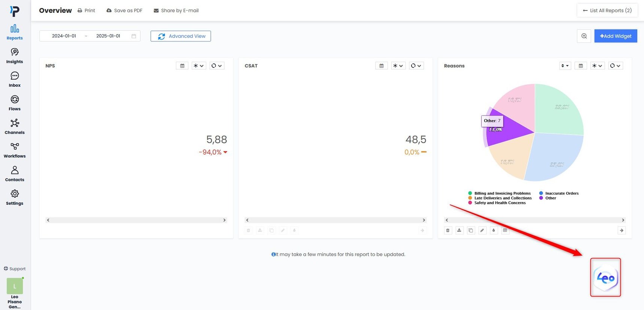
Task: Toggle Billing and Invoicing Problems legend item
Action: pyautogui.click(x=499, y=193)
